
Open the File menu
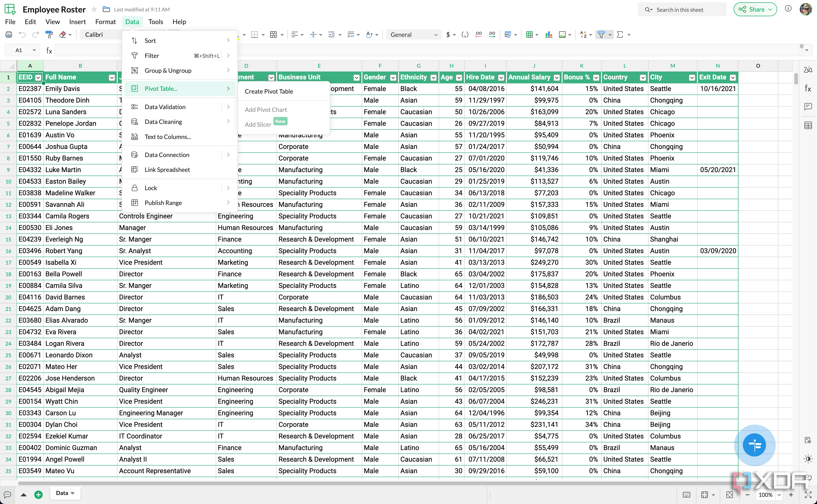[x=10, y=22]
